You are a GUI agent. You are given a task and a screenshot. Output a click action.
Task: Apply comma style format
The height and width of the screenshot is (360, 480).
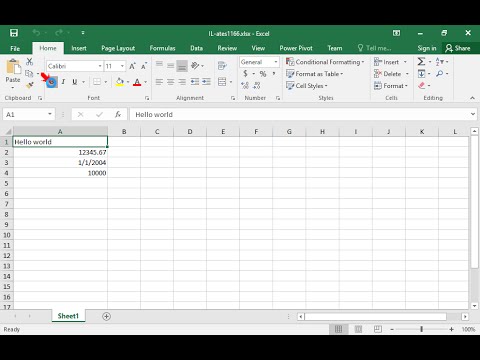pyautogui.click(x=274, y=74)
